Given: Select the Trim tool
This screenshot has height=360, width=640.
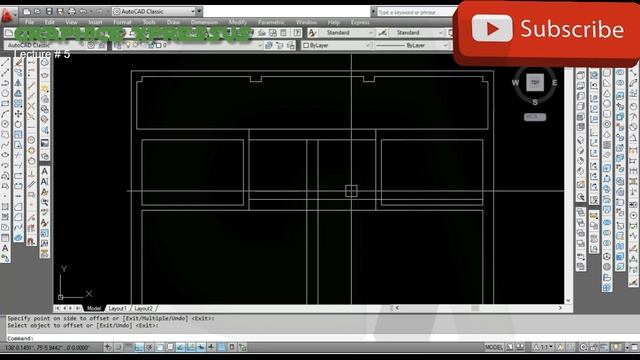Looking at the screenshot, I should click(18, 155).
